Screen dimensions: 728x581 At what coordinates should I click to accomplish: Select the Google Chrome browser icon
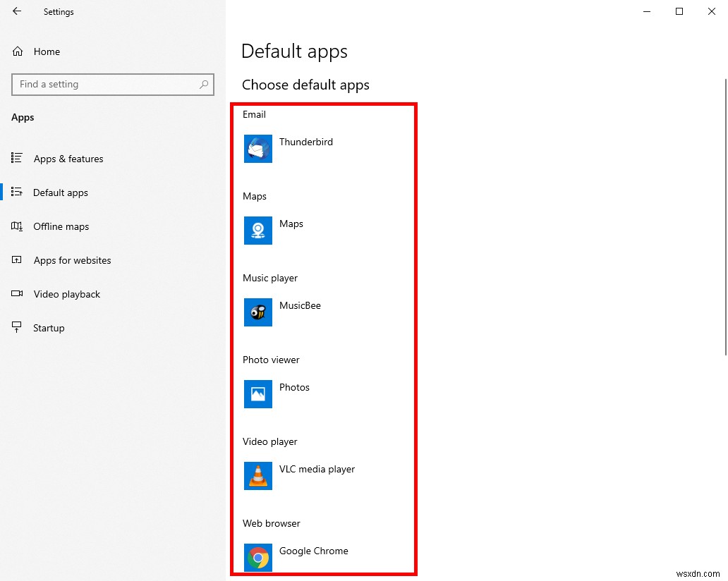(257, 558)
